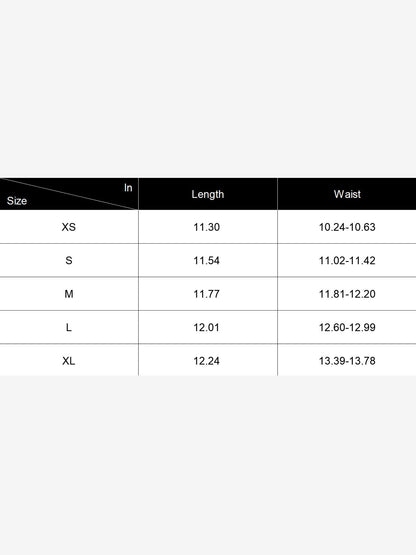Image resolution: width=416 pixels, height=555 pixels.
Task: Click the L size row label
Action: coord(69,327)
